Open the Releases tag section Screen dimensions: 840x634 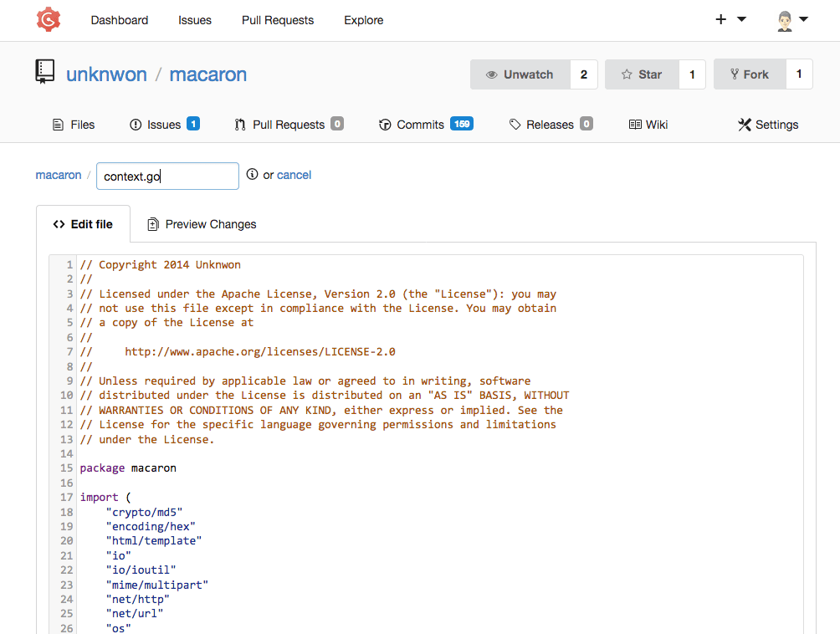[x=550, y=125]
